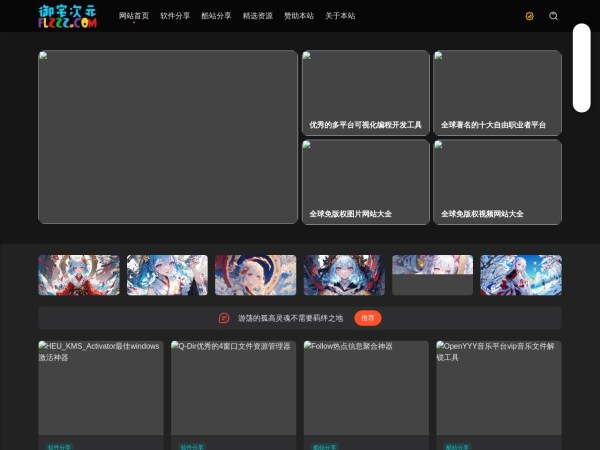Select the 酷站分享 navigation item
Screen dimensions: 600x450
tap(216, 16)
